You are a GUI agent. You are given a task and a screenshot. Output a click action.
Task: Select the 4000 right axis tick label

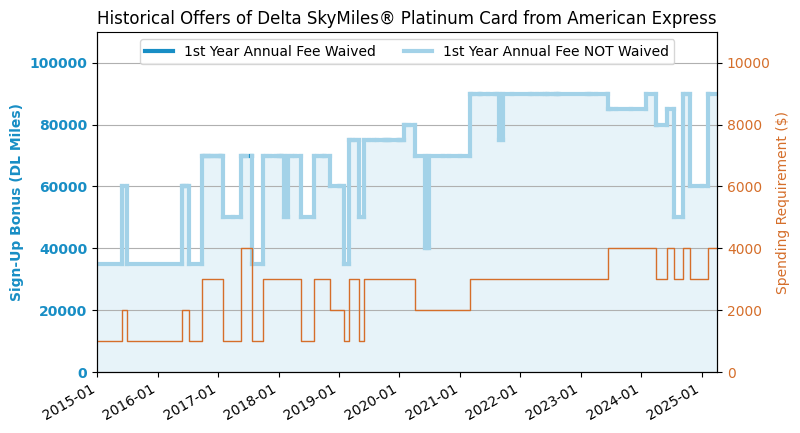pyautogui.click(x=743, y=249)
